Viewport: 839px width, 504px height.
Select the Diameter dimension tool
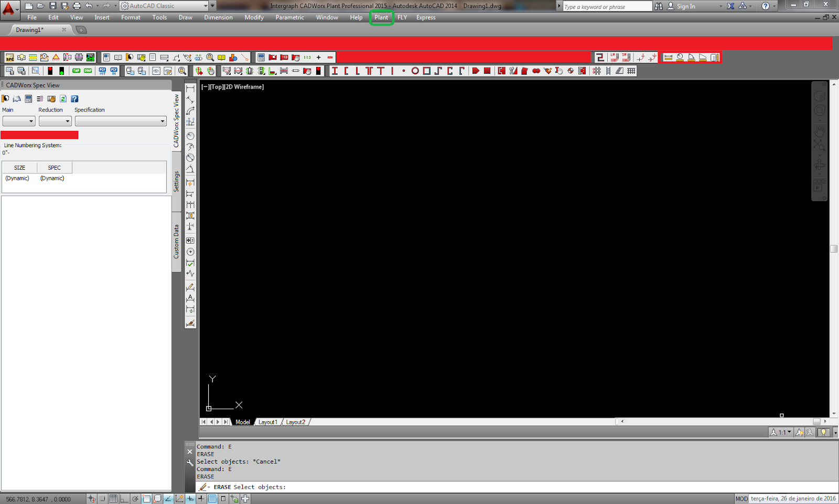click(190, 158)
